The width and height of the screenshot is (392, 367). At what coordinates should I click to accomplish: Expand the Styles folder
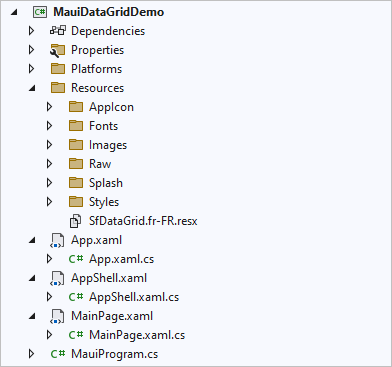coord(50,202)
